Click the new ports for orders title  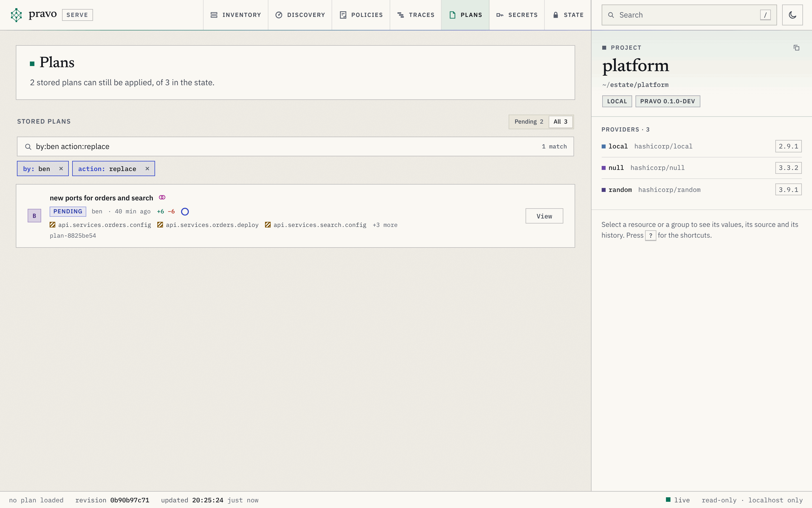(101, 198)
